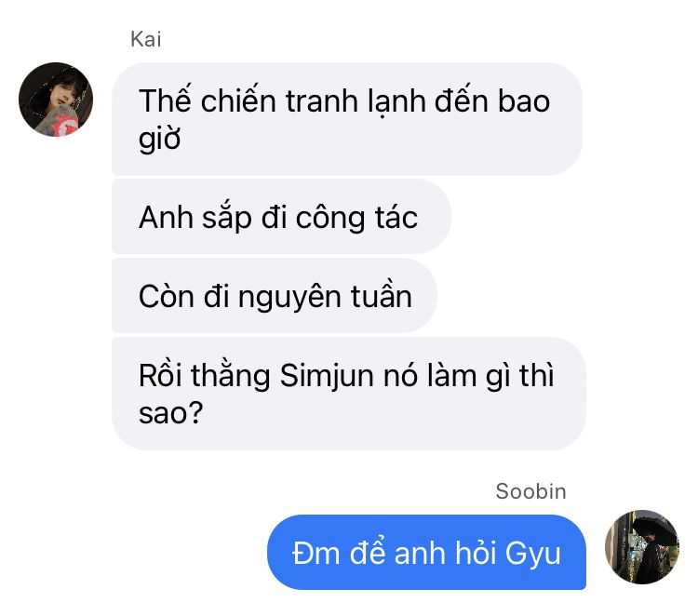Screen dimensions: 698x616
Task: Open Soobin's profile picture with umbrella
Action: click(x=642, y=547)
